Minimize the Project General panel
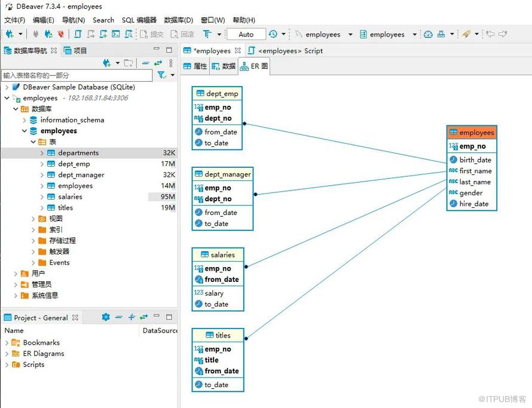 click(157, 316)
